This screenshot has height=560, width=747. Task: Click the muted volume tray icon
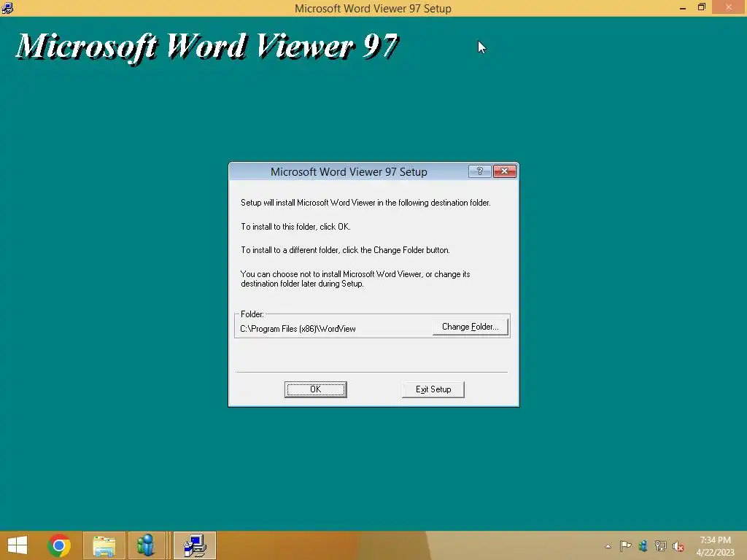pos(678,546)
